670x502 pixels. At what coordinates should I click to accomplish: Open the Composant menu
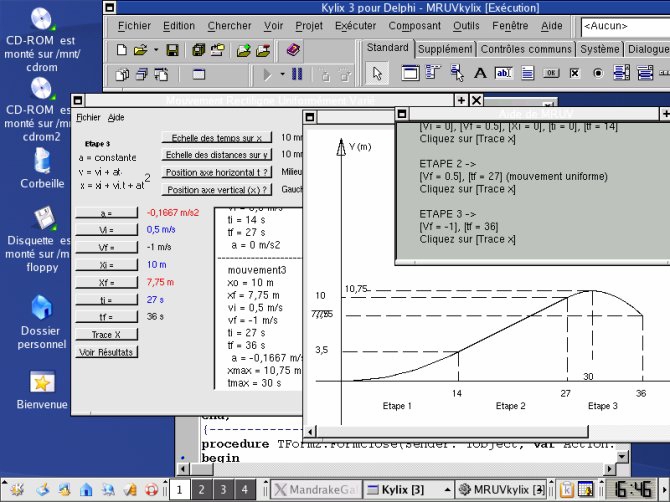[x=414, y=26]
